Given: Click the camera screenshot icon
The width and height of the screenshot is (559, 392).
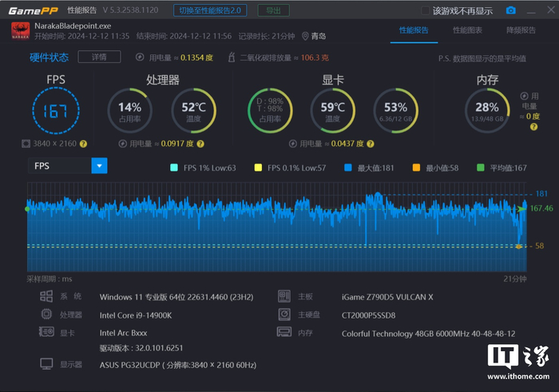Looking at the screenshot, I should pos(511,10).
